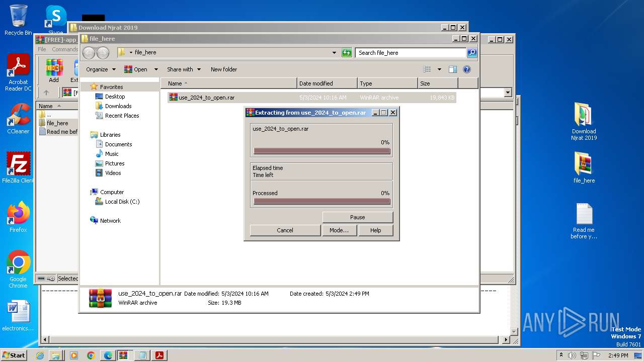Open the Share with menu
This screenshot has height=362, width=644.
184,69
